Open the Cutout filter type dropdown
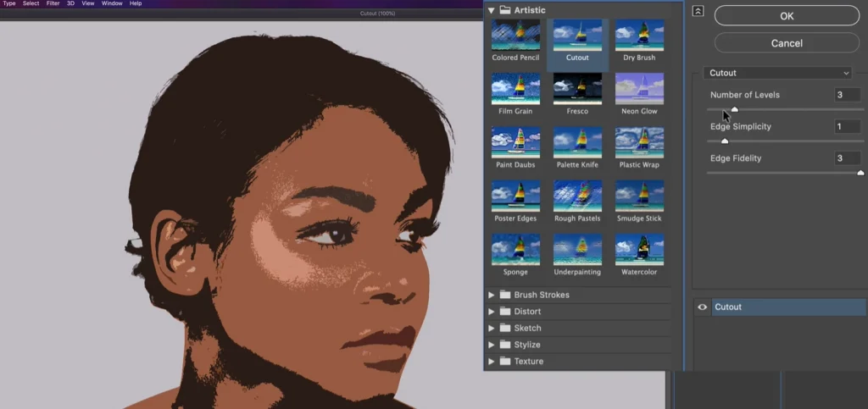Screen dimensions: 868x409 coord(777,73)
